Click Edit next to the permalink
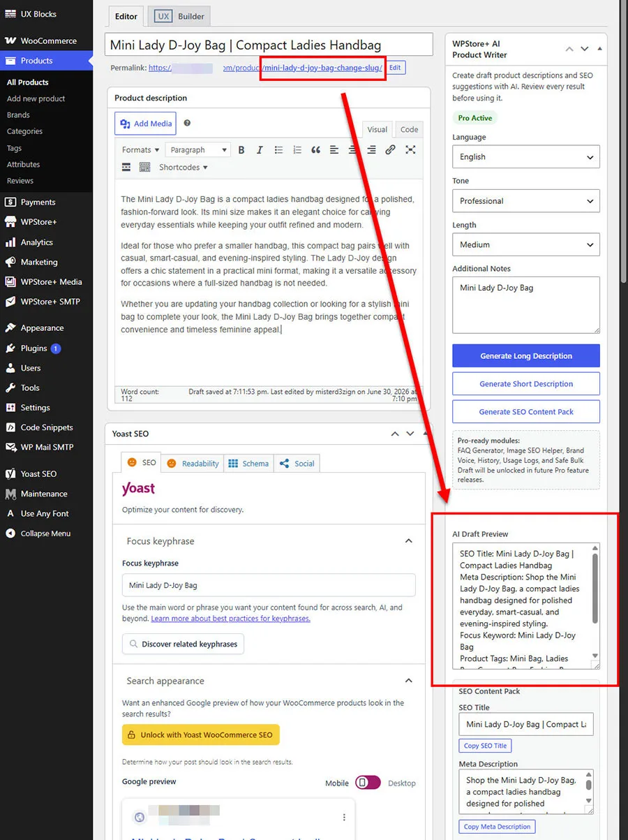Image resolution: width=628 pixels, height=840 pixels. pos(395,68)
